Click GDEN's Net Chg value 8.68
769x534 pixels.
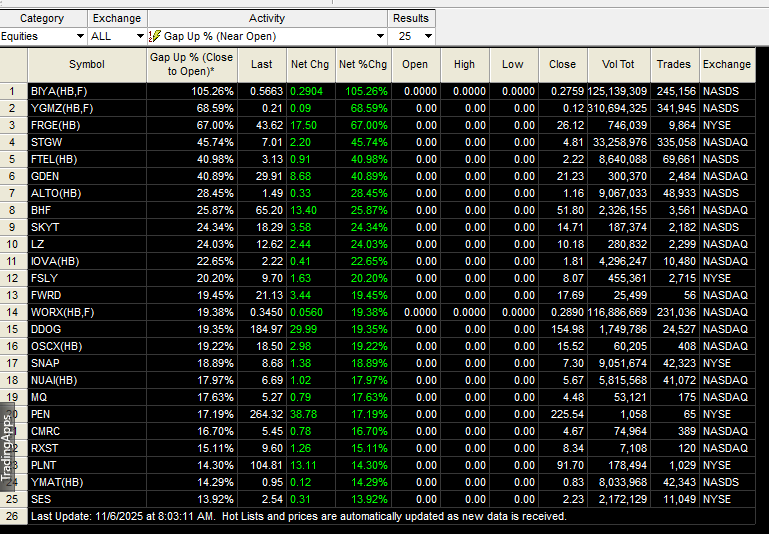300,177
